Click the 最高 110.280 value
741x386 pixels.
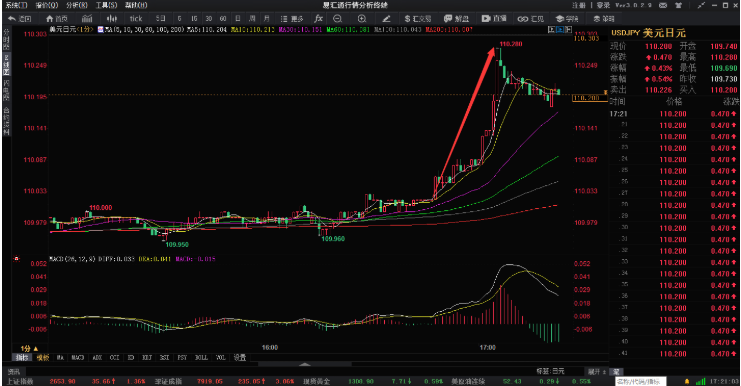pyautogui.click(x=724, y=57)
